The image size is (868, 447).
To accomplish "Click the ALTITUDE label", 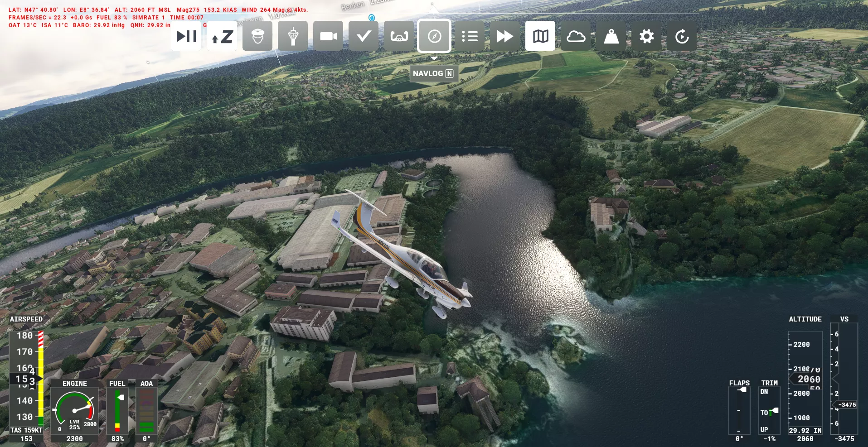I will coord(805,319).
